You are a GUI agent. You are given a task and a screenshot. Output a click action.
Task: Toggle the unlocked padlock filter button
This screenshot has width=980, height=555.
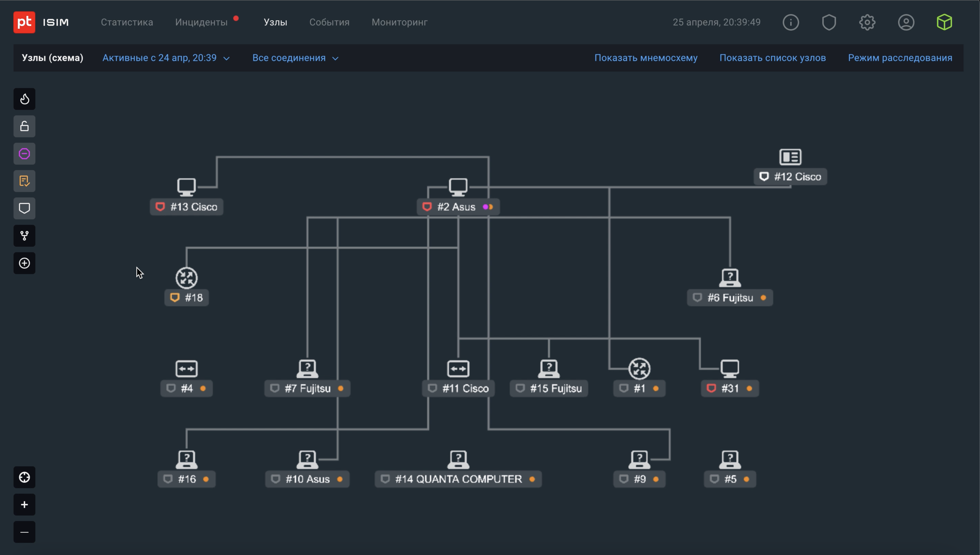(24, 127)
